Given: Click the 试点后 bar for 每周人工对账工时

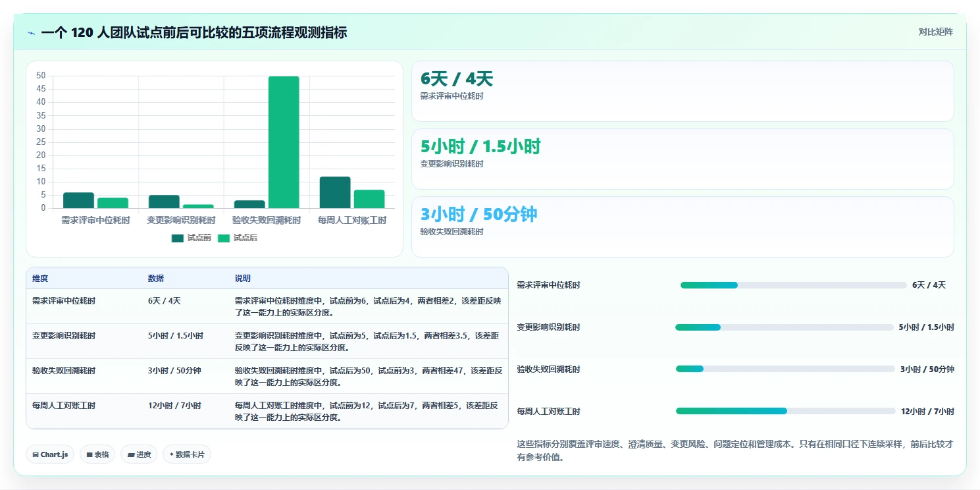Looking at the screenshot, I should pyautogui.click(x=369, y=199).
